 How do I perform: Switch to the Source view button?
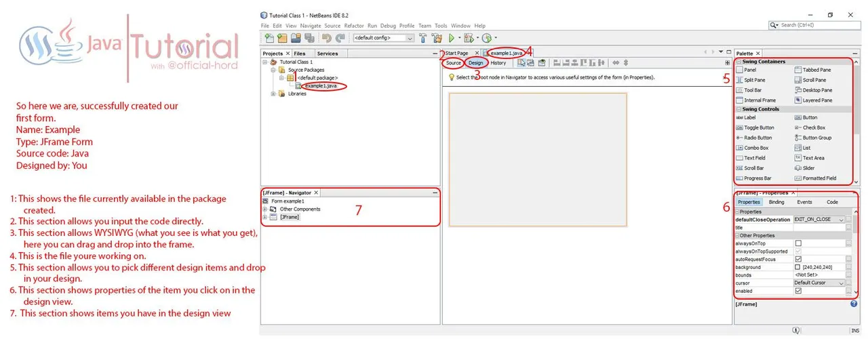[x=454, y=63]
